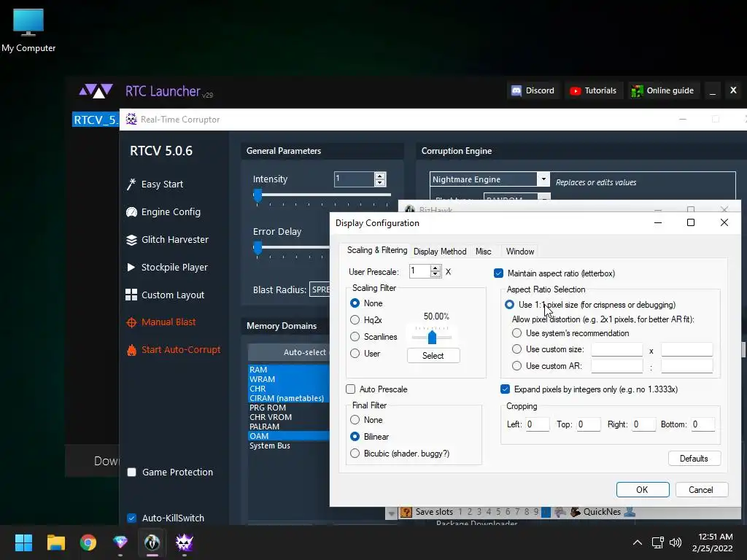Screen dimensions: 747x560
Task: Switch to the Display Method tab
Action: tap(440, 252)
